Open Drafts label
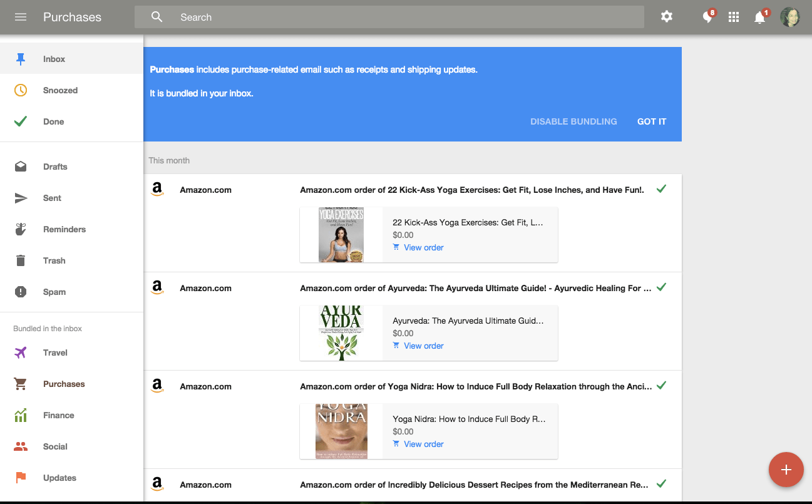 (55, 167)
